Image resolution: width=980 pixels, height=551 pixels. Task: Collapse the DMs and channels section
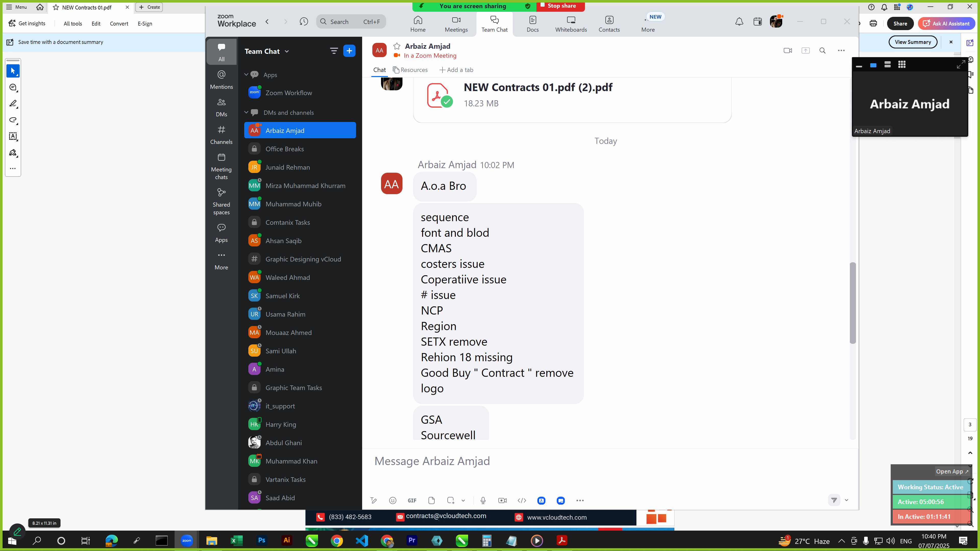246,112
